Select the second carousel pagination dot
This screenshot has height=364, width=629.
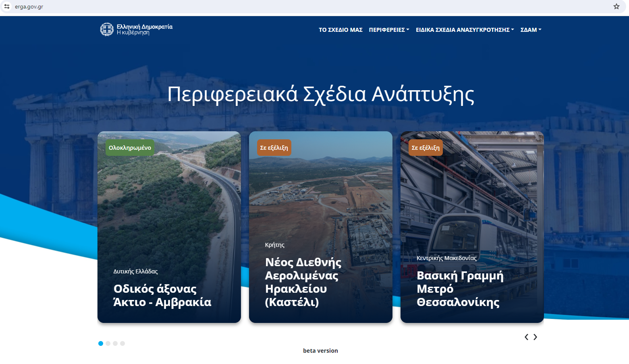coord(108,343)
